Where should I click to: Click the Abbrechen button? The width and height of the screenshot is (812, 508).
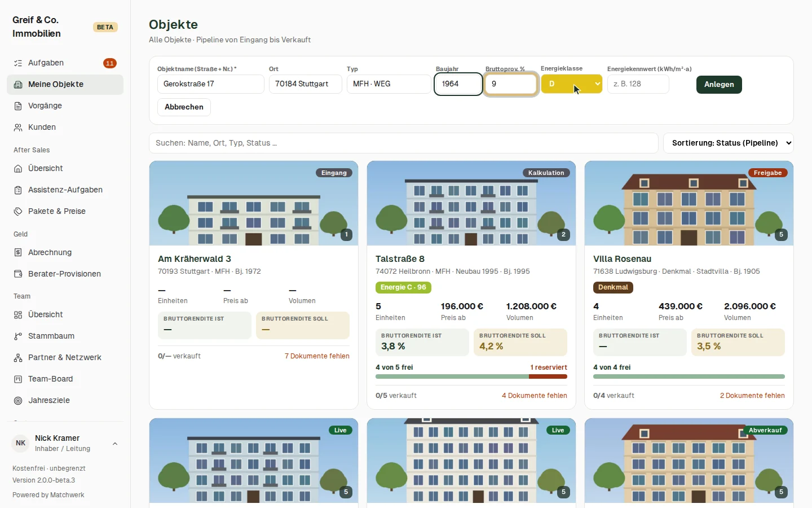pyautogui.click(x=184, y=107)
